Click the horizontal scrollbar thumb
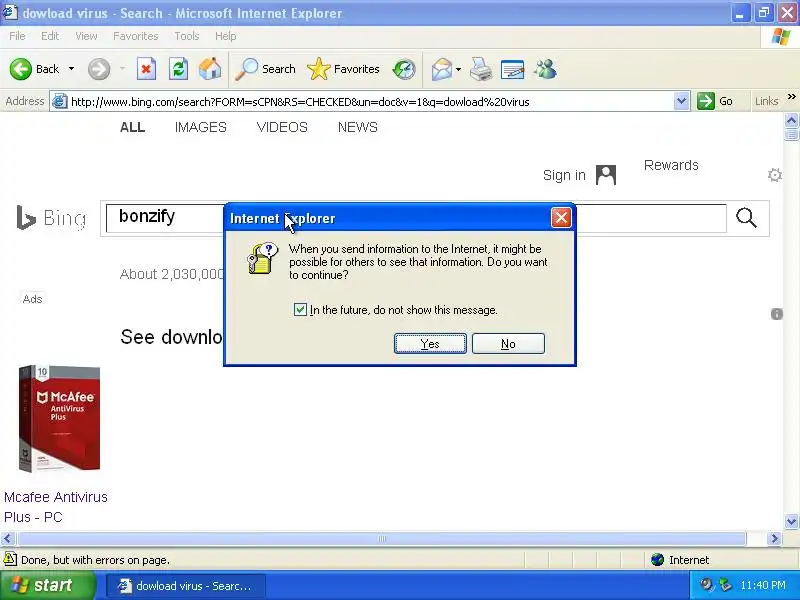The height and width of the screenshot is (600, 800). [x=381, y=538]
